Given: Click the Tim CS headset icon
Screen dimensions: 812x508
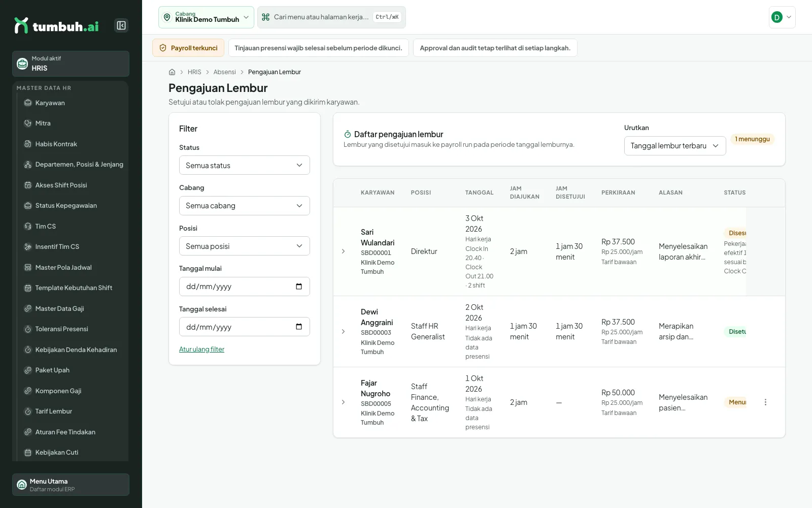Looking at the screenshot, I should (28, 226).
